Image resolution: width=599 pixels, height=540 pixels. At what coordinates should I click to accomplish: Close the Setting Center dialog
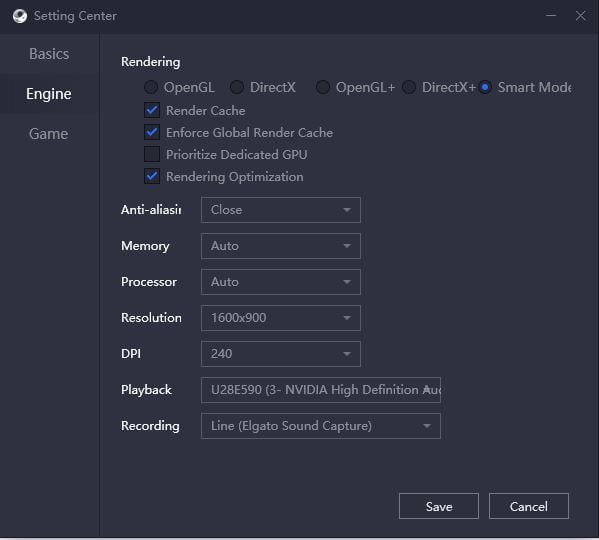click(580, 16)
